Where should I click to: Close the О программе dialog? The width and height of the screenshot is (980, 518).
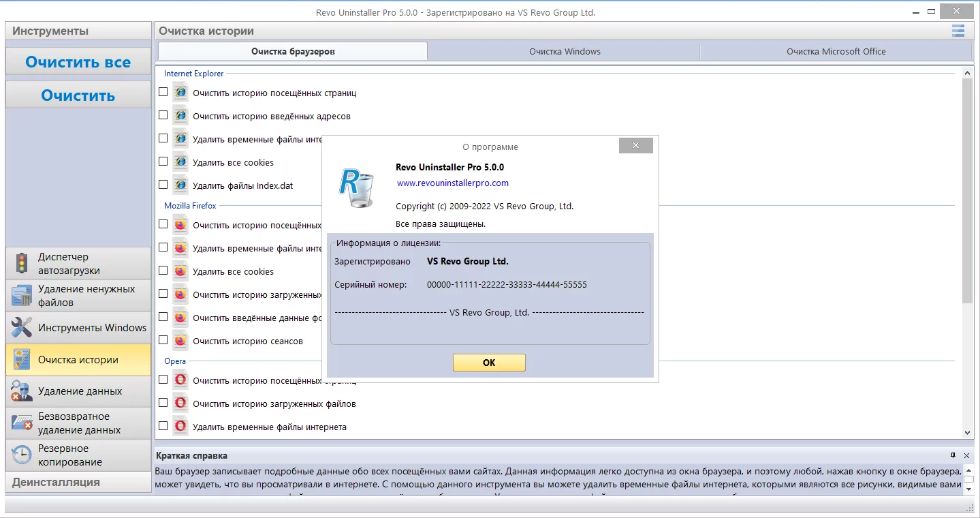(x=635, y=145)
